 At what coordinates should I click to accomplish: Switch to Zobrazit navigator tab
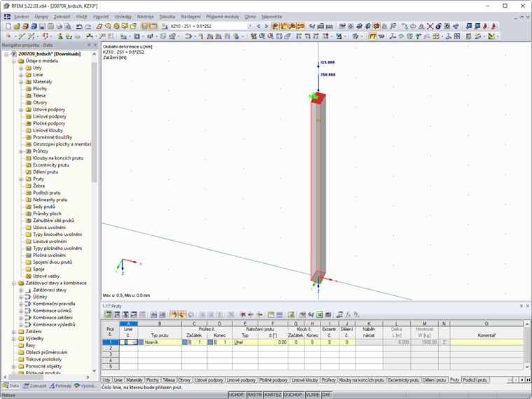pyautogui.click(x=34, y=386)
